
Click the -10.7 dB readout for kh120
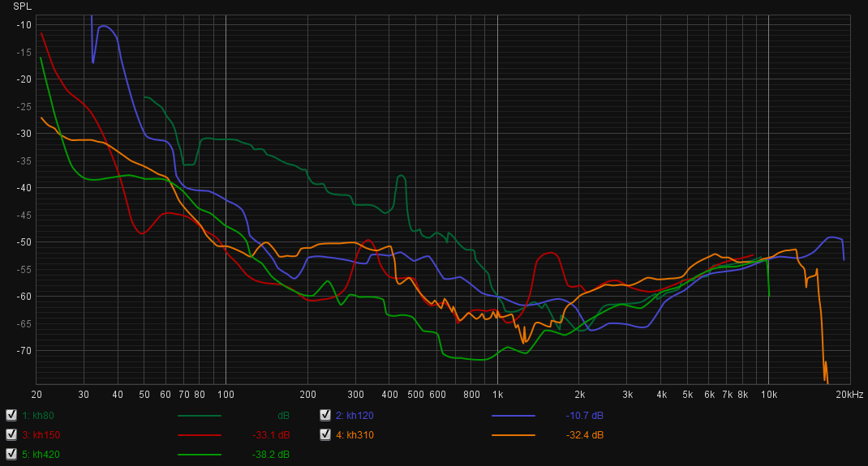tap(584, 416)
